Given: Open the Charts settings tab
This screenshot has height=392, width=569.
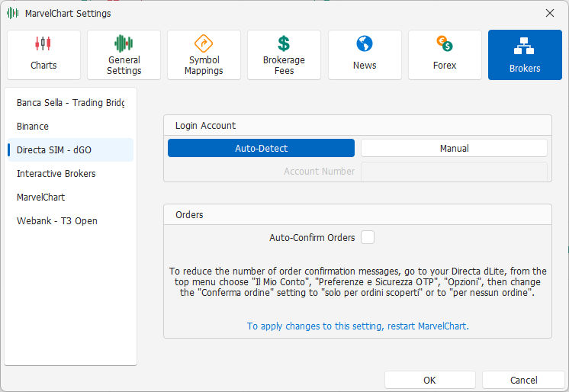Looking at the screenshot, I should click(x=43, y=55).
